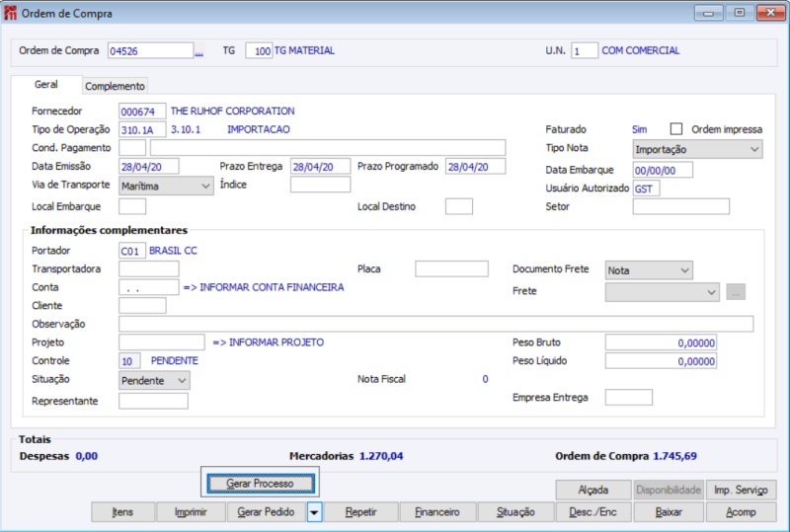The height and width of the screenshot is (532, 790).
Task: Click the BRASIL CC text
Action: [x=174, y=251]
